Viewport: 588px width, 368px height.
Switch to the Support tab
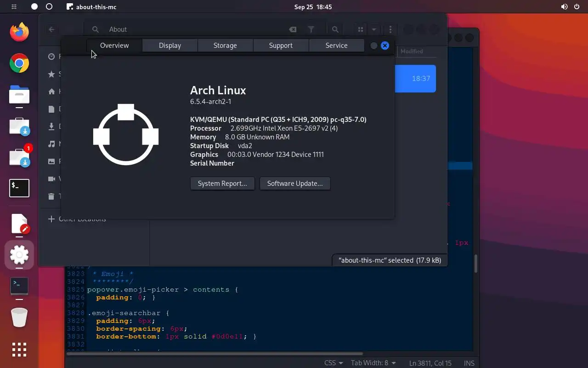point(281,46)
